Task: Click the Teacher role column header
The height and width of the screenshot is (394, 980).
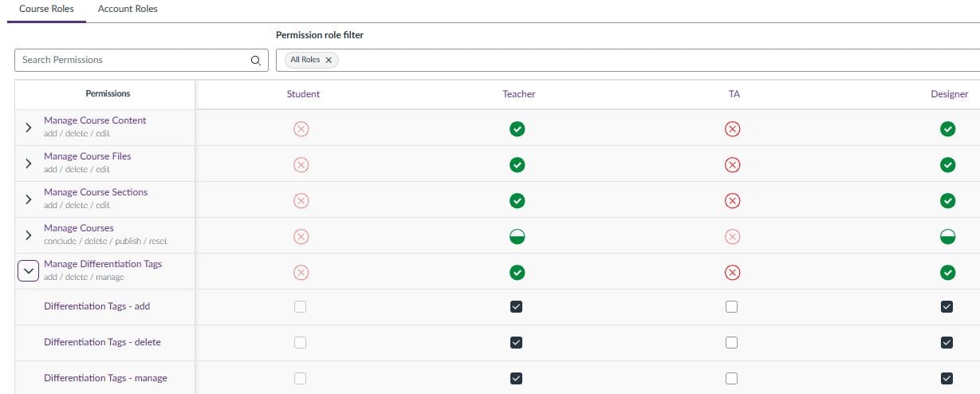Action: 519,94
